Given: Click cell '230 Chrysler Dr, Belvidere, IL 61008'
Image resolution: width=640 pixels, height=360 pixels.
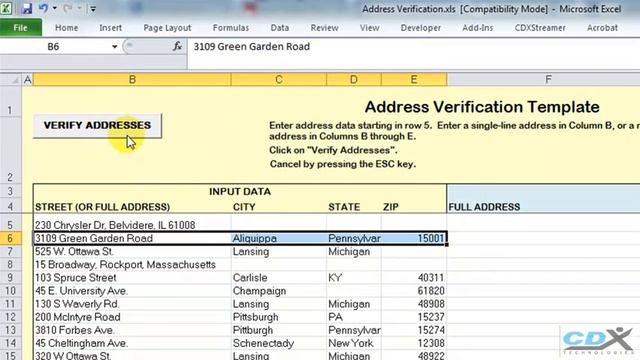Looking at the screenshot, I should (x=132, y=225).
